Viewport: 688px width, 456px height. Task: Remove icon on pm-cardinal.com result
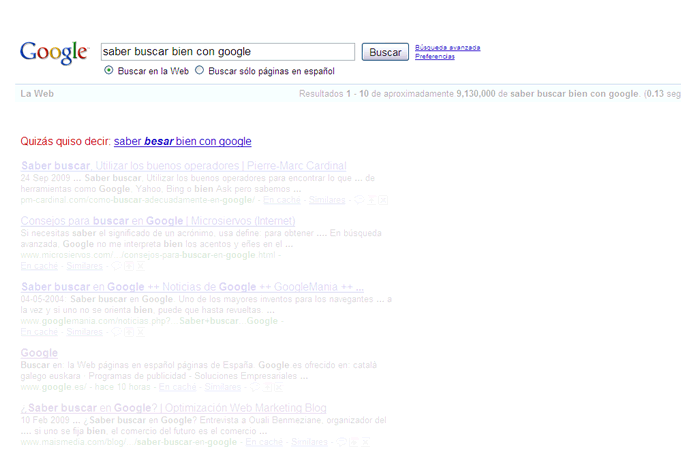tap(383, 200)
